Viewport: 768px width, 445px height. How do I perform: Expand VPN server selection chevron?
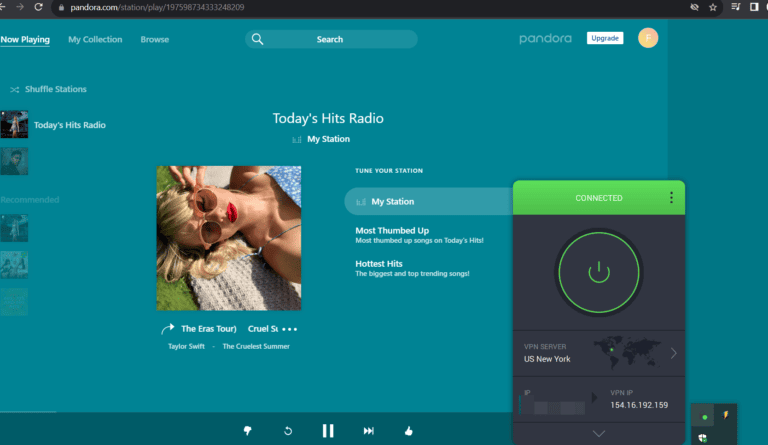point(674,353)
